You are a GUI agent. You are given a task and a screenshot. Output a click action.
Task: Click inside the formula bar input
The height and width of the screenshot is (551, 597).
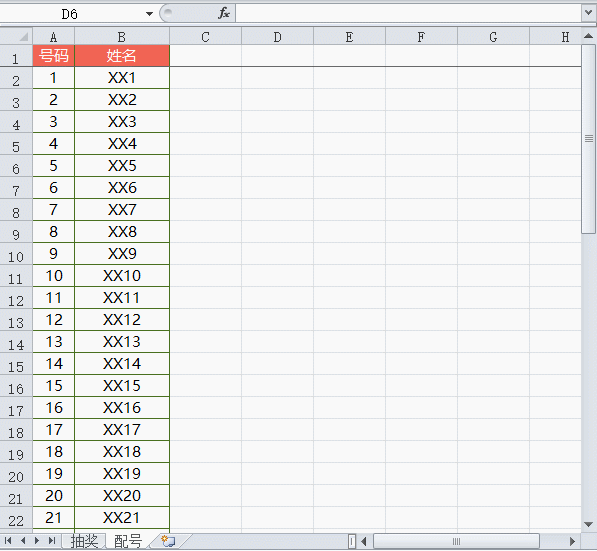point(408,14)
